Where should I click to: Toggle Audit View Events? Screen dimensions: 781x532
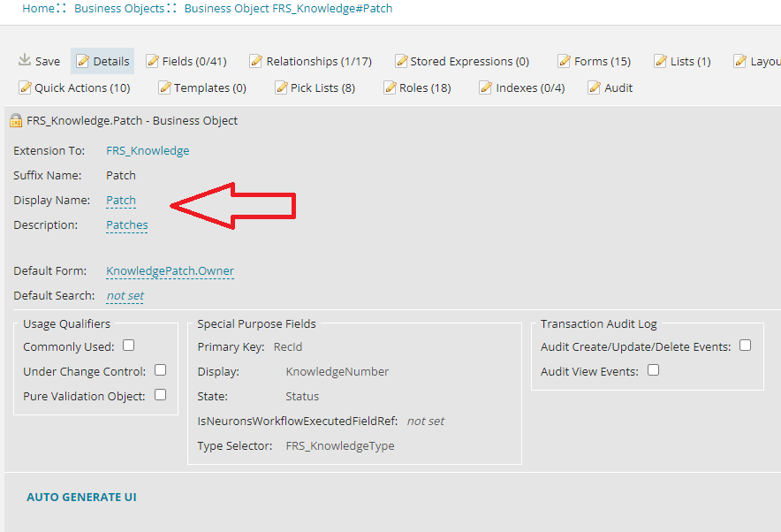(x=652, y=371)
